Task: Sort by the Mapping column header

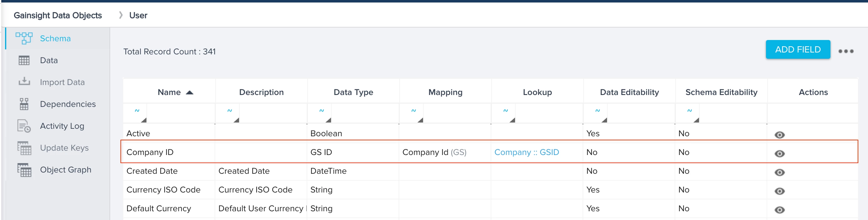Action: (445, 92)
